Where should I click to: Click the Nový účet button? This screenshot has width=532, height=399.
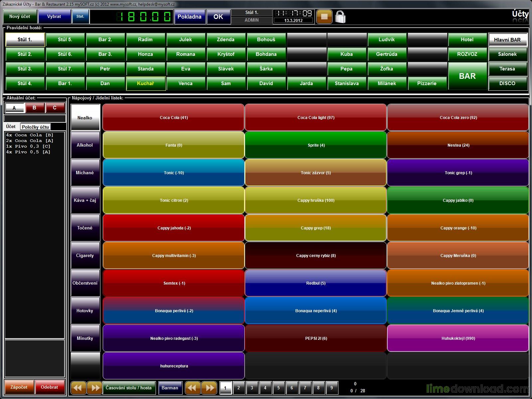(20, 16)
